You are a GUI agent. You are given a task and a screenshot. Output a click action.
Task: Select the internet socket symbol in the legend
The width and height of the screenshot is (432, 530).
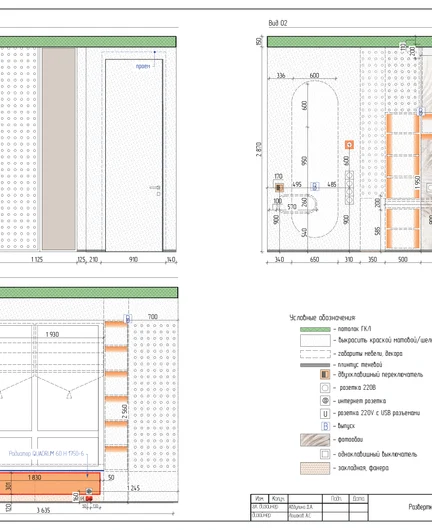tap(325, 401)
